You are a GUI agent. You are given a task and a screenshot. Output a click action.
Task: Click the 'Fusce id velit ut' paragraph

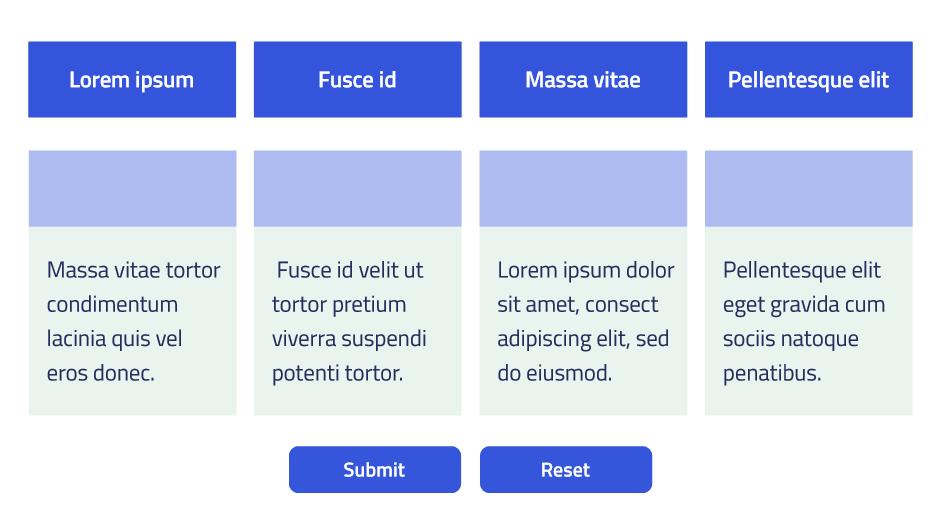(350, 321)
